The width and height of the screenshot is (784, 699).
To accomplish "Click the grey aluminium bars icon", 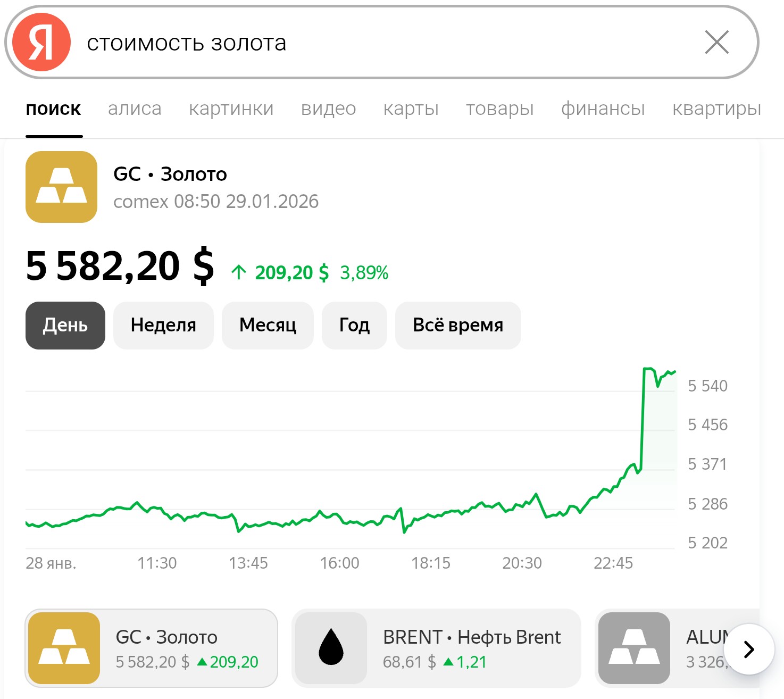I will click(633, 647).
